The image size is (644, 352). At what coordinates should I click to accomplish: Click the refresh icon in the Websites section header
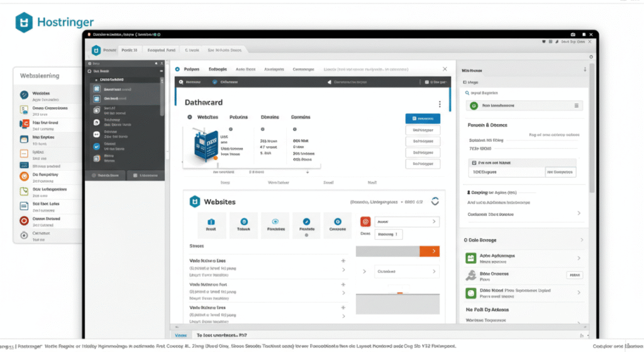coord(435,201)
